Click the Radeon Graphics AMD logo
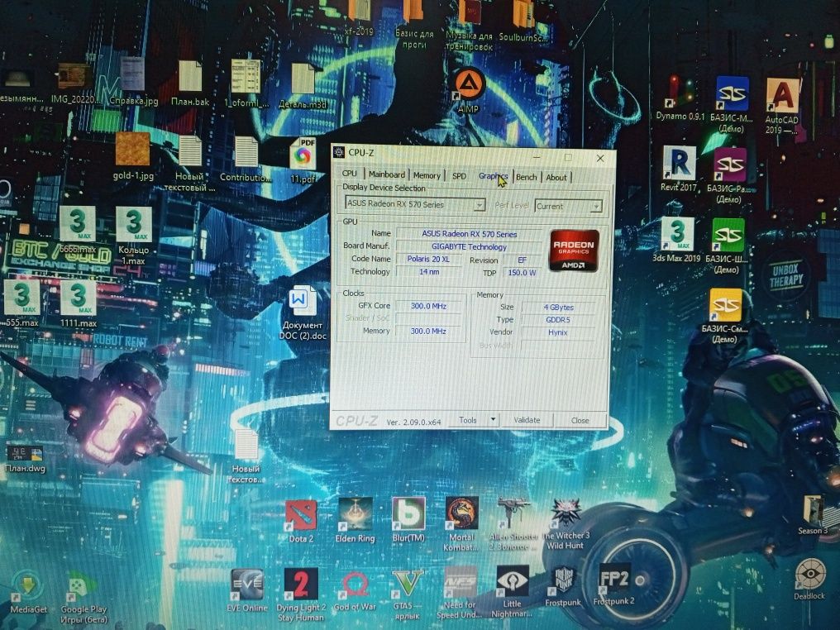 coord(573,251)
